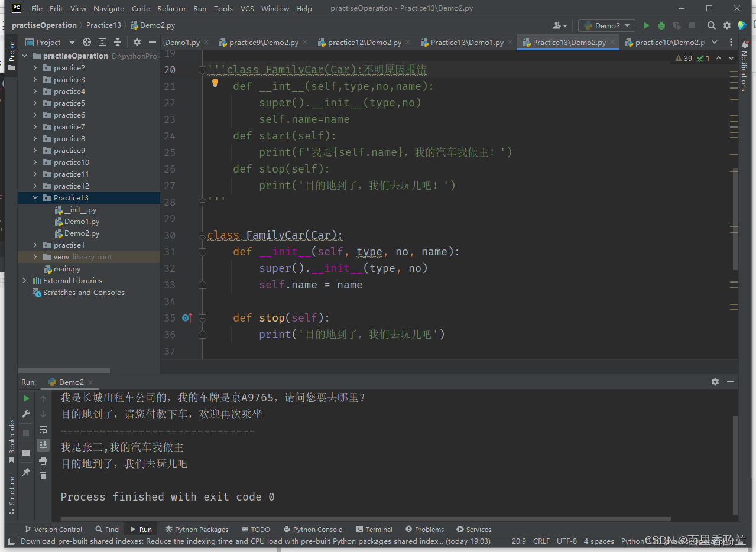This screenshot has height=552, width=756.
Task: Switch to practice12\Demo2.py editor tab
Action: click(x=364, y=42)
